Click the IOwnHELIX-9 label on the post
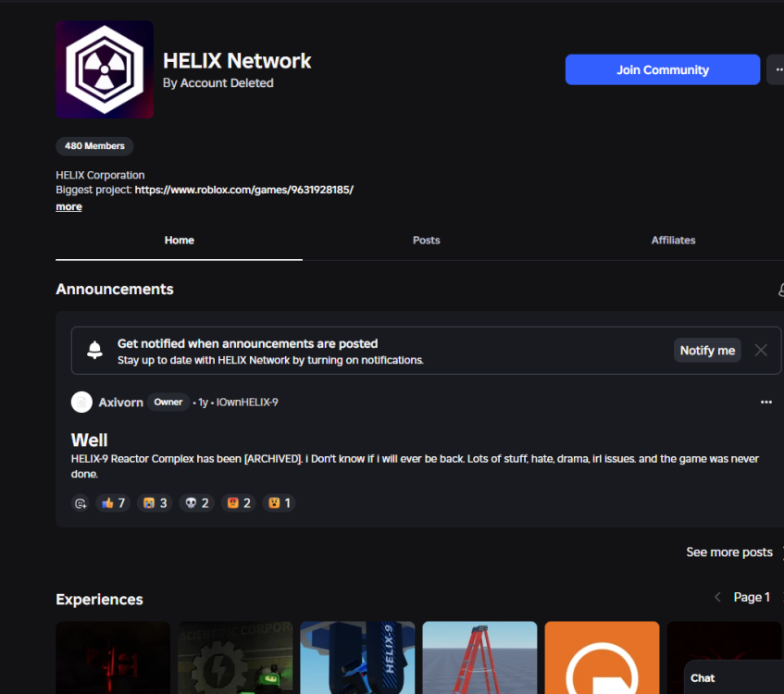 247,403
